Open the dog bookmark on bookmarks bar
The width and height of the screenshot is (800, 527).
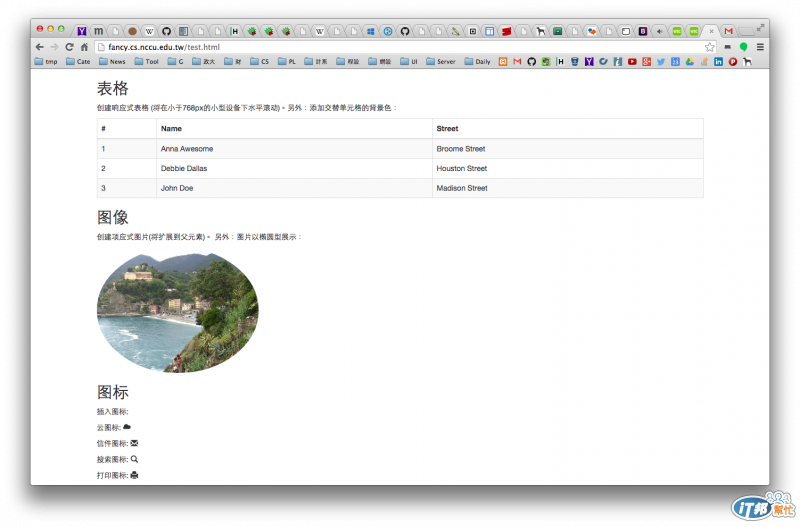pyautogui.click(x=747, y=62)
